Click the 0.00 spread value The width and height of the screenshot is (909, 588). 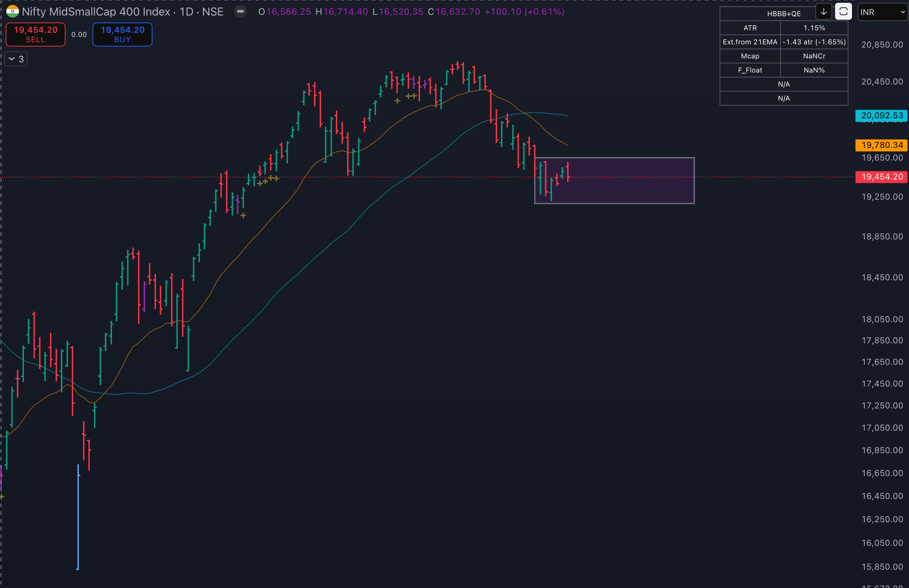tap(79, 35)
